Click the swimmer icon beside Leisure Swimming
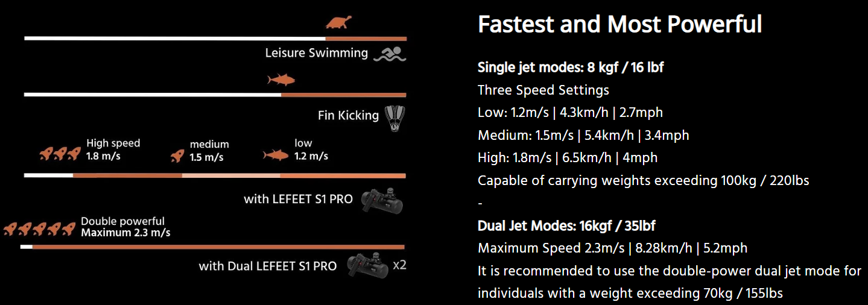 pyautogui.click(x=390, y=54)
